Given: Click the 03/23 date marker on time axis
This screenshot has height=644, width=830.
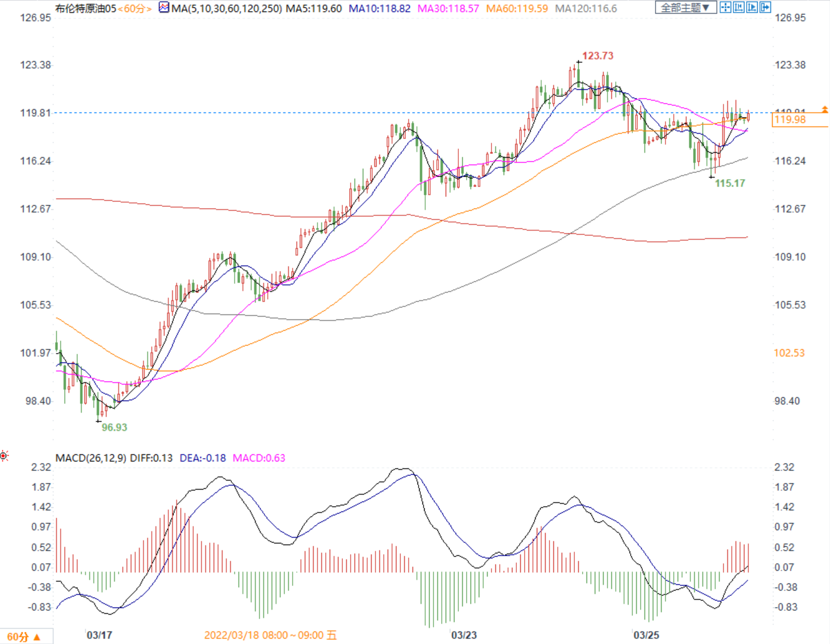Looking at the screenshot, I should pos(464,635).
